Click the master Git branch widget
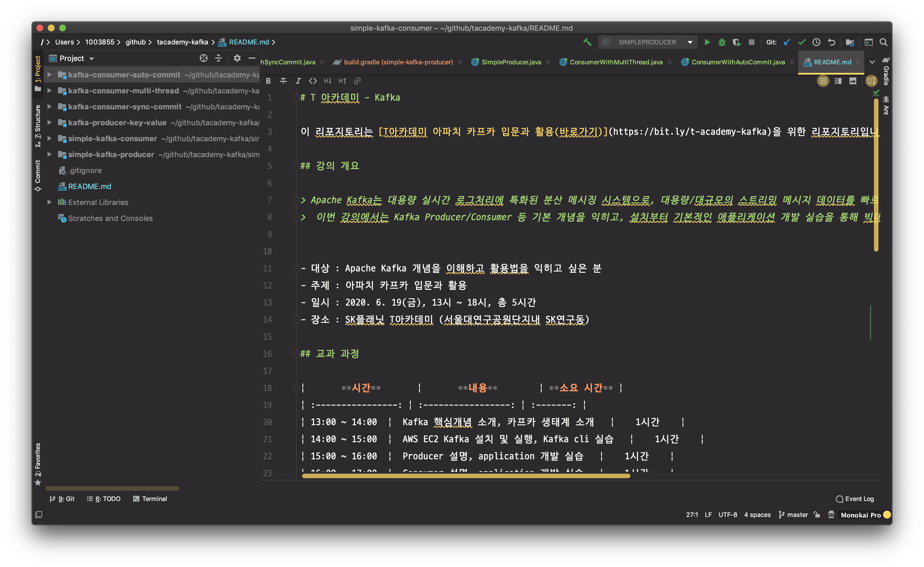The image size is (924, 567). point(793,514)
